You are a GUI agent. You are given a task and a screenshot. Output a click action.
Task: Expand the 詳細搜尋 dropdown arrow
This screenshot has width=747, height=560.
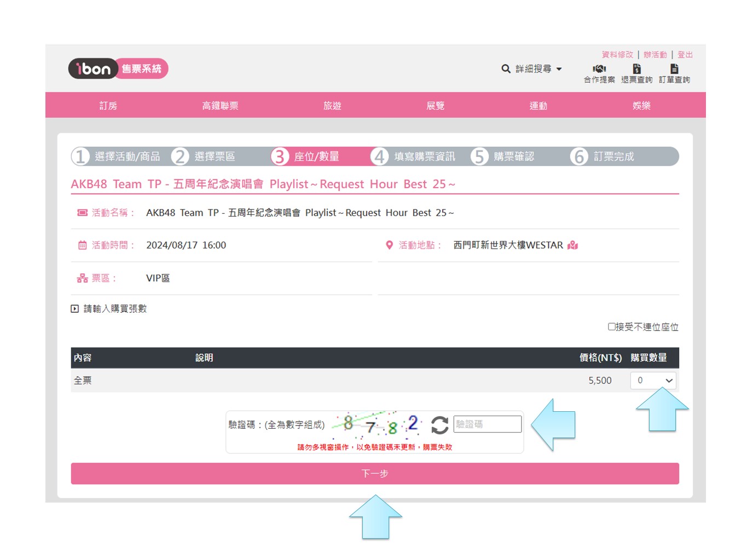point(559,69)
